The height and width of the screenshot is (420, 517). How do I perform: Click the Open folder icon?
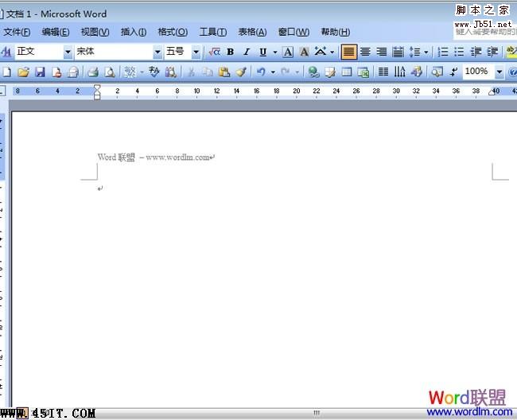coord(23,72)
